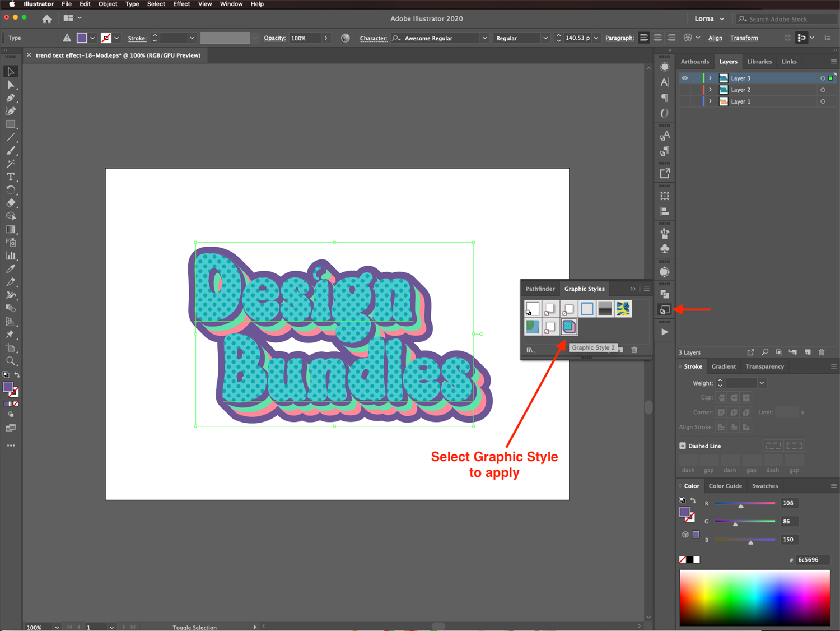Choose the Zoom tool

tap(11, 361)
